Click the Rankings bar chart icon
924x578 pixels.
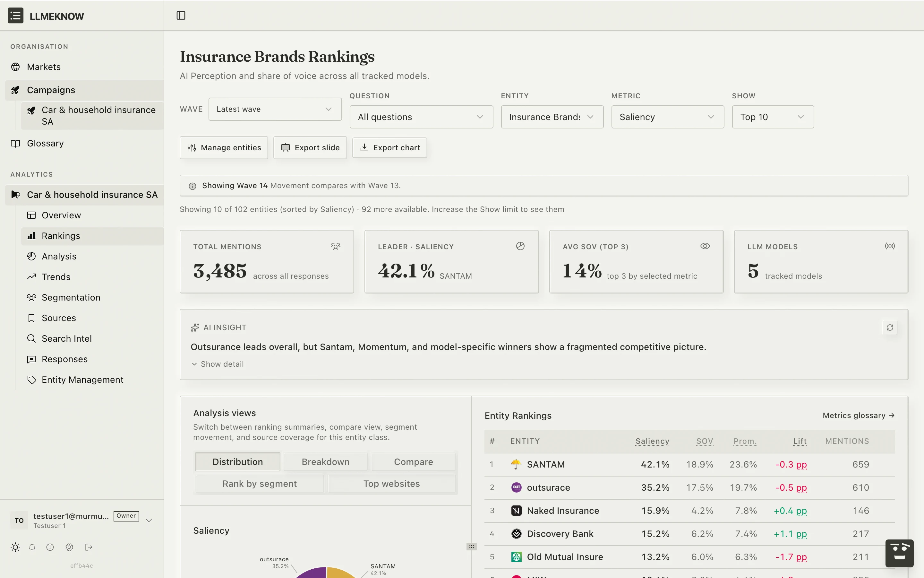click(31, 236)
